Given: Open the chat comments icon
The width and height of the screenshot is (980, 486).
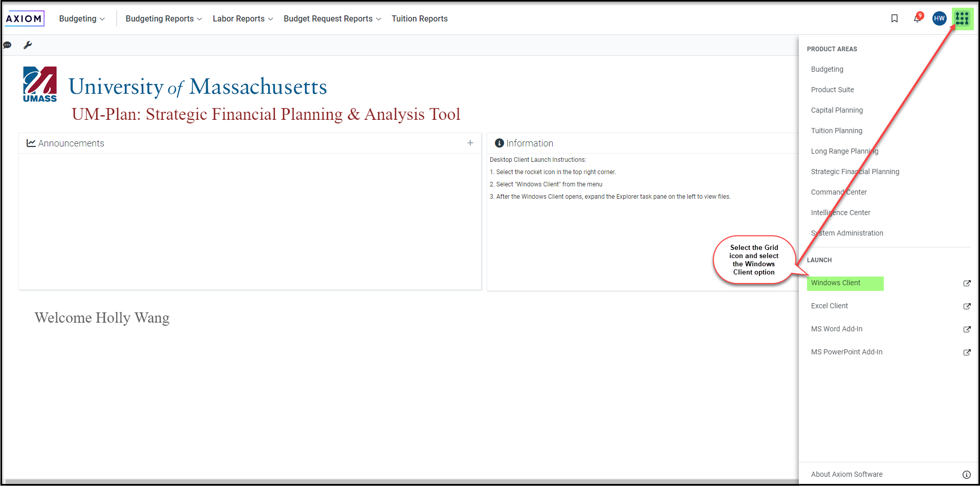Looking at the screenshot, I should (7, 45).
